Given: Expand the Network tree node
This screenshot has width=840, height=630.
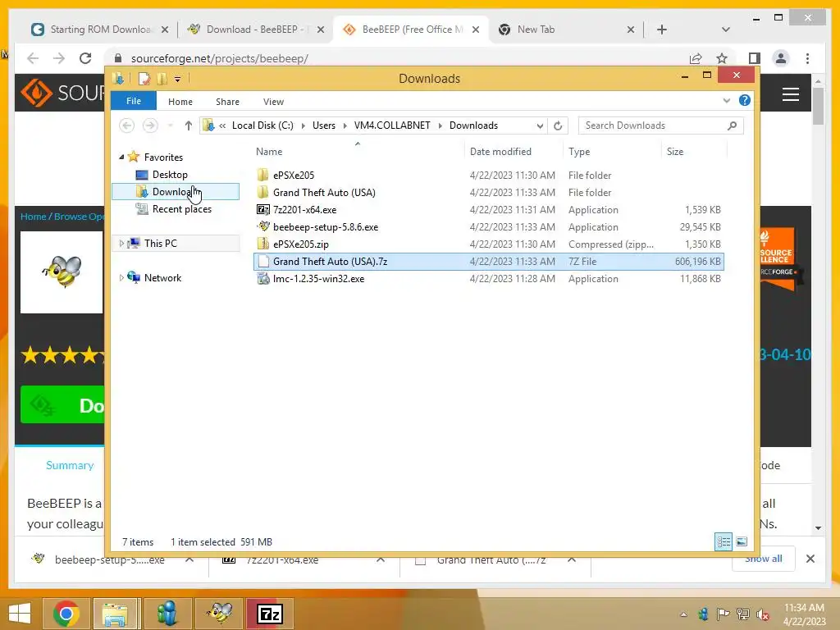Looking at the screenshot, I should tap(121, 277).
